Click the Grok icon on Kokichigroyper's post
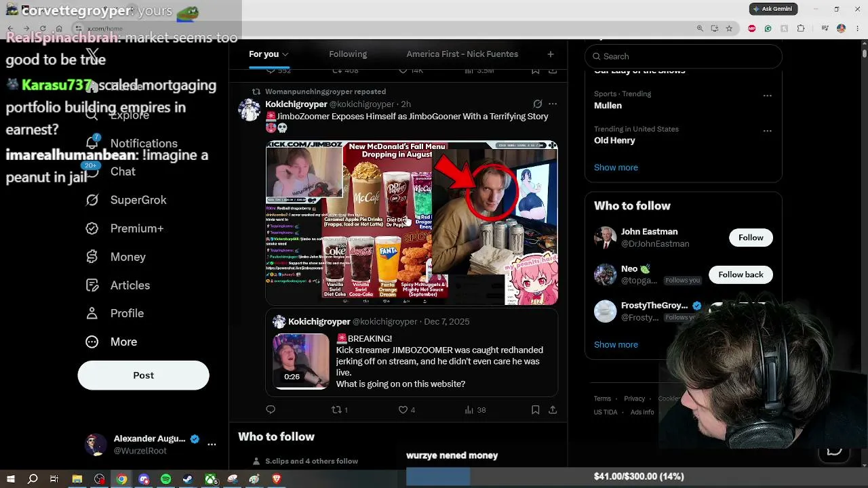868x488 pixels. 537,104
